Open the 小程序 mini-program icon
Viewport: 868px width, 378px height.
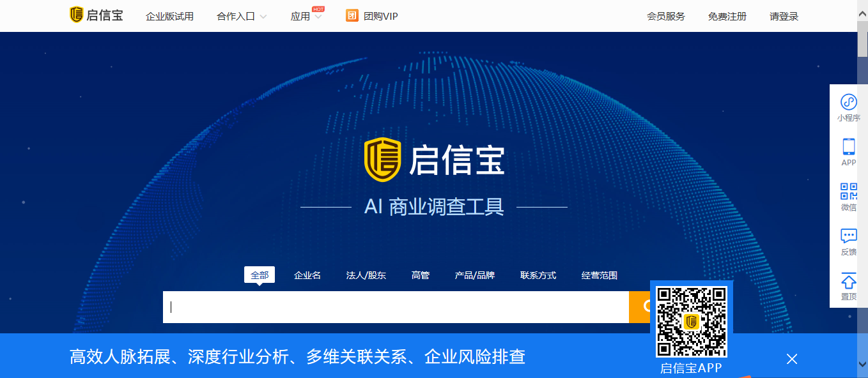click(x=848, y=102)
